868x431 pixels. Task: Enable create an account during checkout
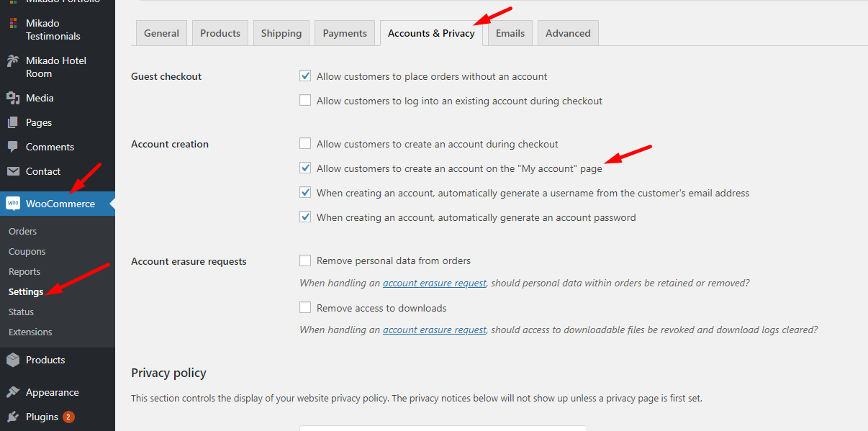pyautogui.click(x=305, y=144)
